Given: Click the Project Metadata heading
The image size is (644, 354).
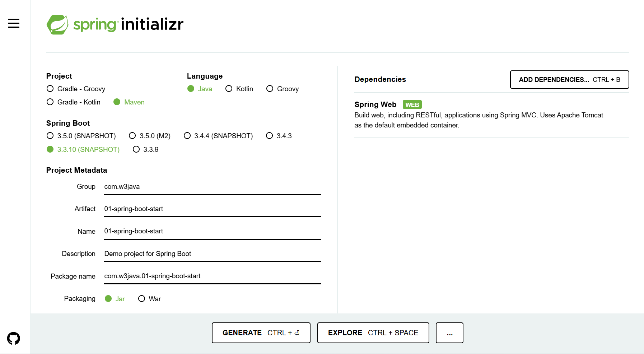Looking at the screenshot, I should pyautogui.click(x=76, y=170).
